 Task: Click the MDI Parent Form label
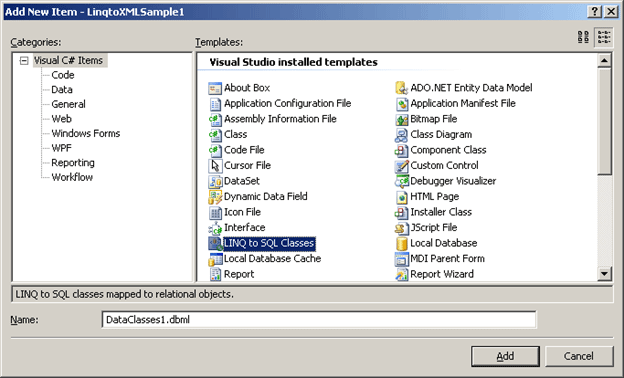click(448, 259)
